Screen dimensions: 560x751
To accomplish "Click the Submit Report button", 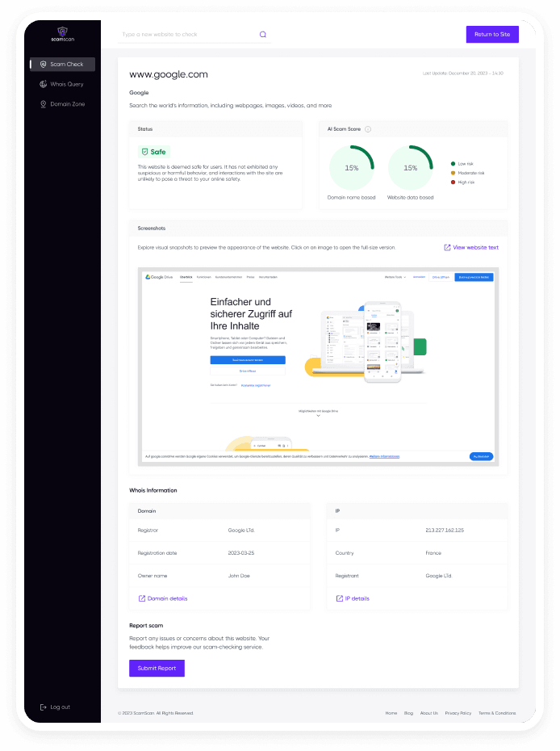I will 157,668.
